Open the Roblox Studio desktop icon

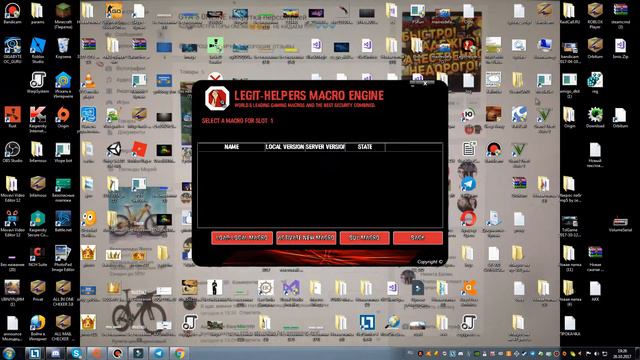coord(38,50)
